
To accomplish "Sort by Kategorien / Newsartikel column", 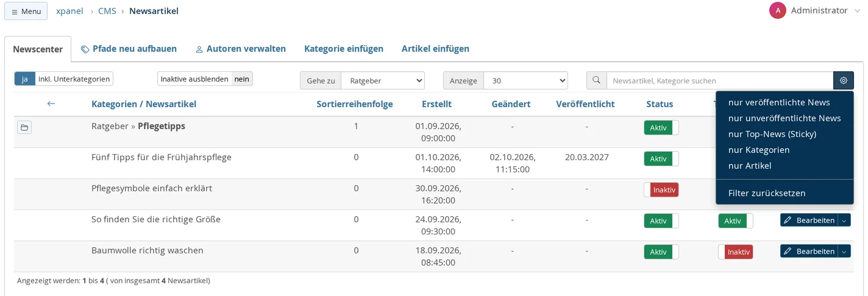I will (x=144, y=104).
